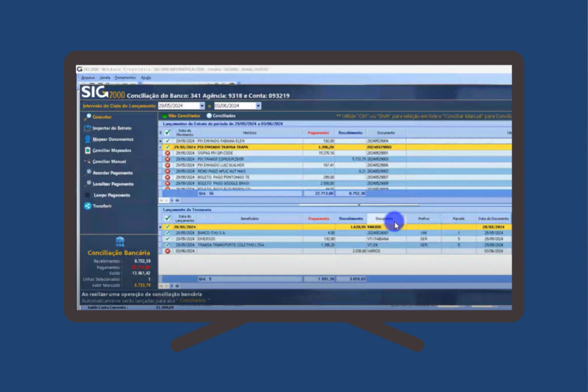Click the red X icon on PIX ENVIADO LUIZ GUILHER row

point(168,165)
